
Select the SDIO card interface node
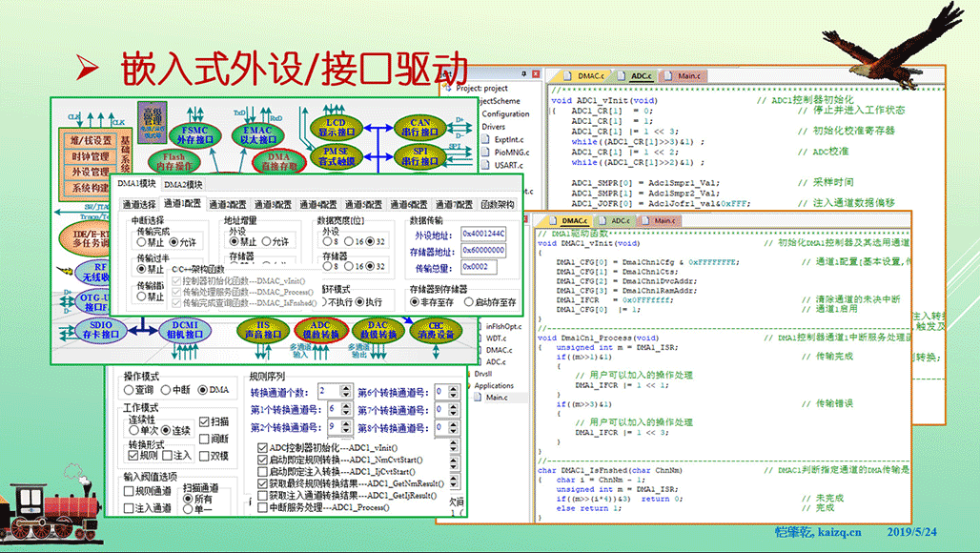pos(101,330)
